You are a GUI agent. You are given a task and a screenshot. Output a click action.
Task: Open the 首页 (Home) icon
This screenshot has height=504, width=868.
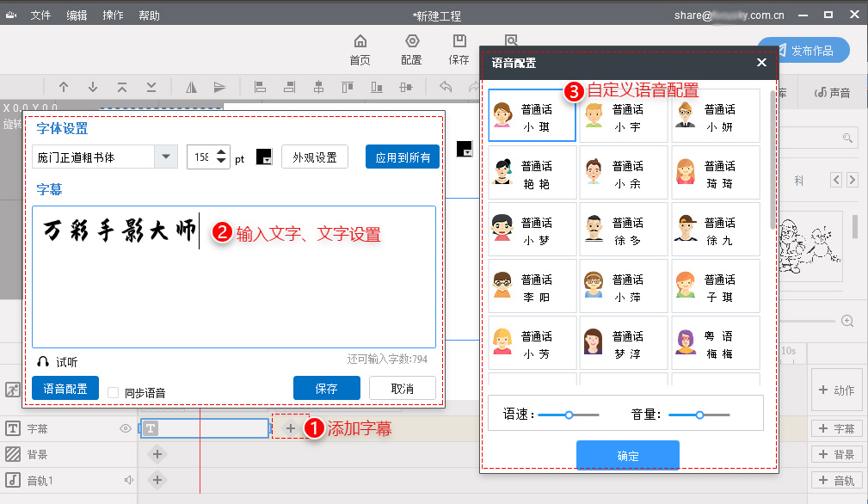pyautogui.click(x=360, y=49)
